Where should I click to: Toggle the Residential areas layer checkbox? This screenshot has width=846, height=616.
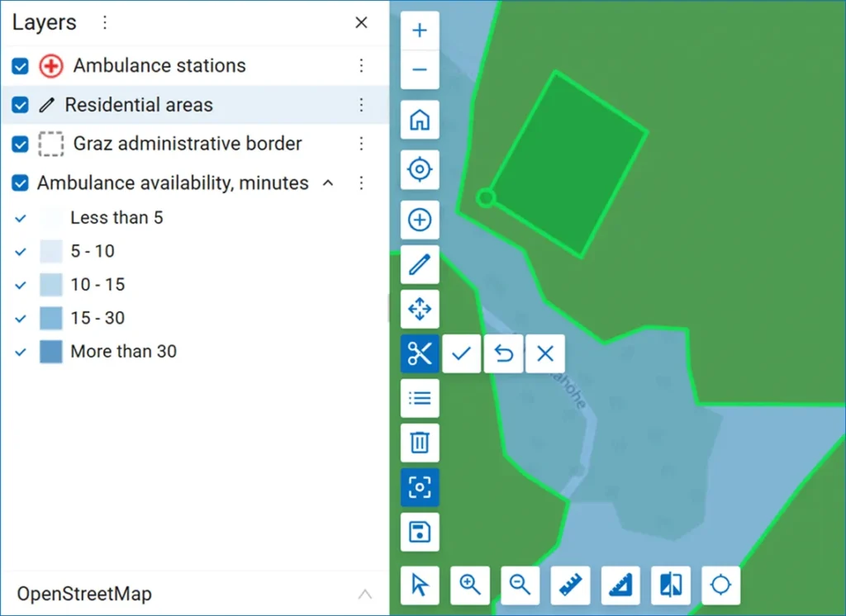21,105
